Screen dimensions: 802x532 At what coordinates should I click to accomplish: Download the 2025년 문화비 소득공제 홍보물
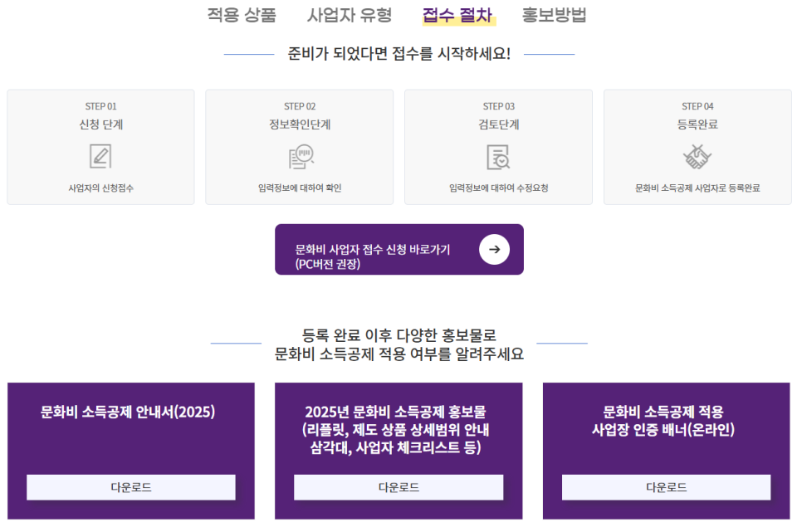[399, 487]
